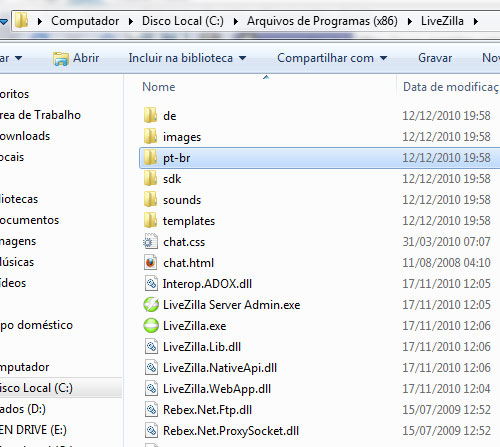Image resolution: width=500 pixels, height=447 pixels.
Task: Click the Interop.ADOX.dll file icon
Action: pos(151,284)
